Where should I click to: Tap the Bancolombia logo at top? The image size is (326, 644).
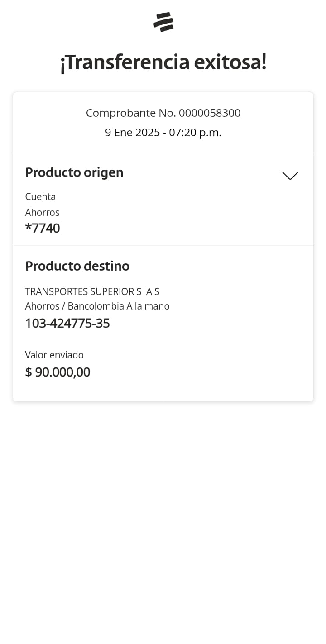click(x=163, y=22)
